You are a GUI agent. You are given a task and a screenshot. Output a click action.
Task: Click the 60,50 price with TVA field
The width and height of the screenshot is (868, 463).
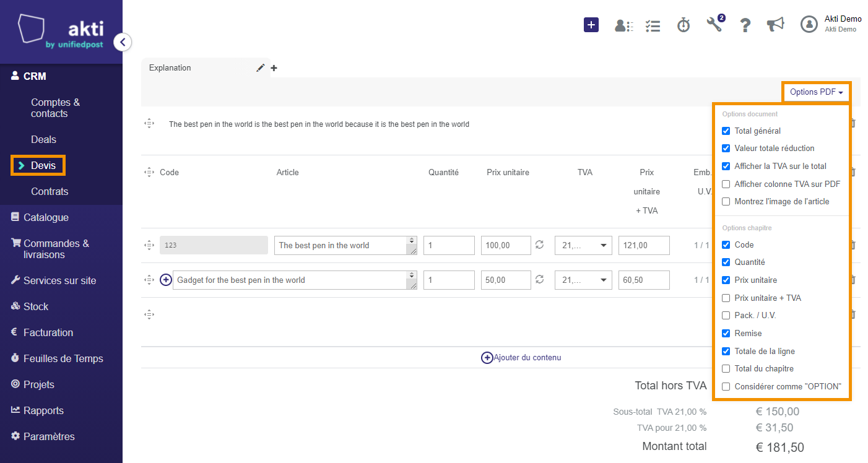(644, 280)
